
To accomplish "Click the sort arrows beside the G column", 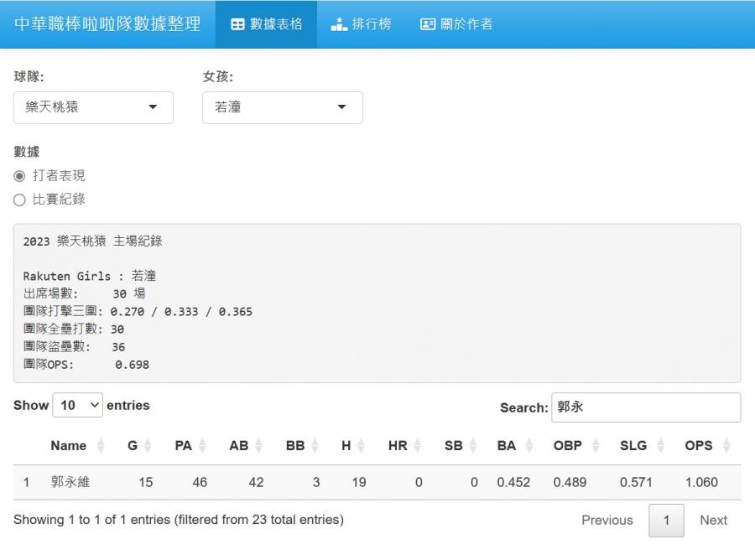I will click(148, 446).
